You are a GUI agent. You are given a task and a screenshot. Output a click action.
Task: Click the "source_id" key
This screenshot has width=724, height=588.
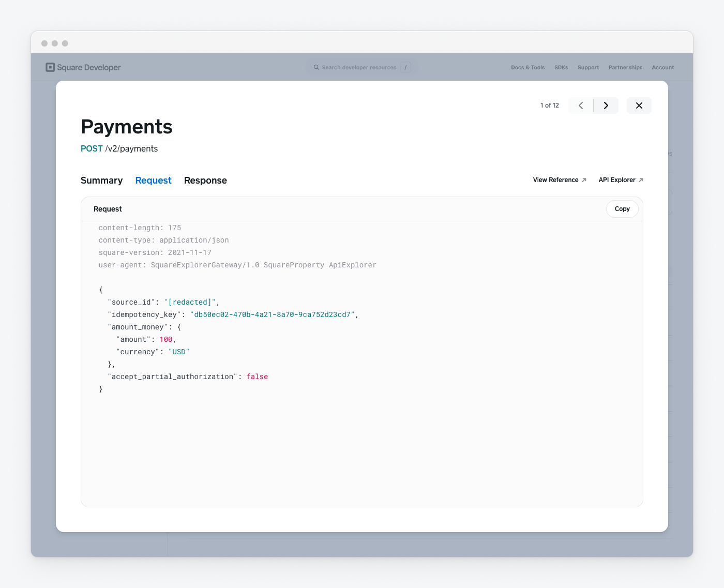tap(131, 302)
